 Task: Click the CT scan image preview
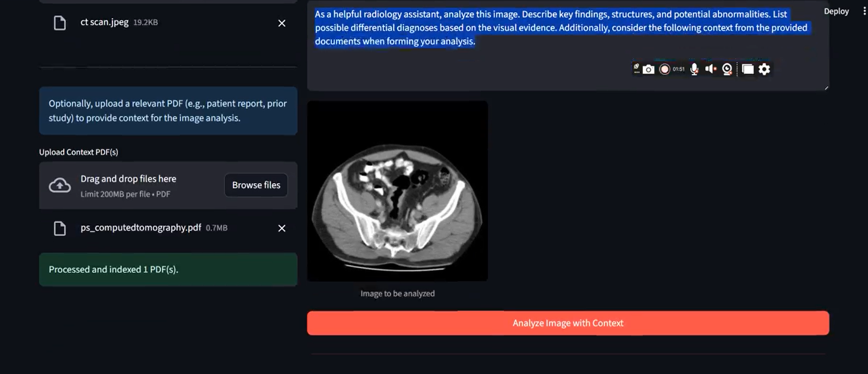[397, 191]
